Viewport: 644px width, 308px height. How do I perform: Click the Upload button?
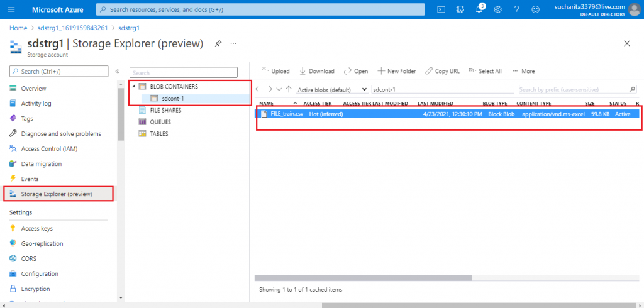click(275, 71)
